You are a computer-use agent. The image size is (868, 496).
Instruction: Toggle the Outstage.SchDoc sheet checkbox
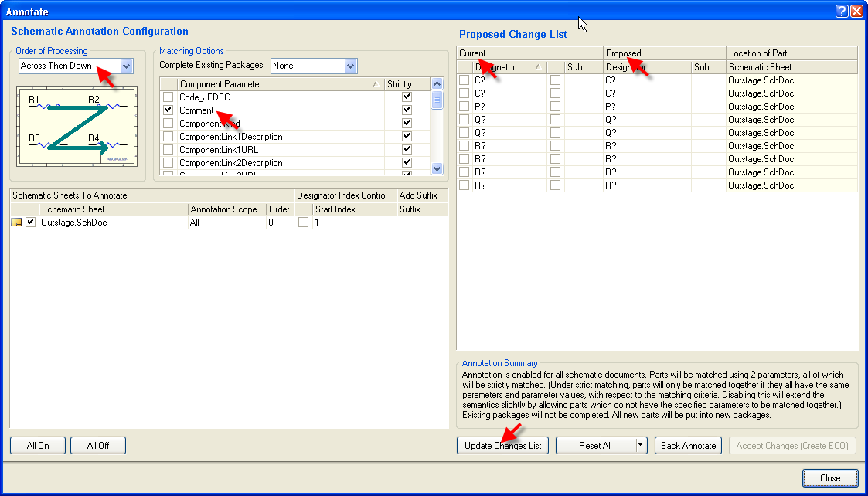[x=31, y=223]
